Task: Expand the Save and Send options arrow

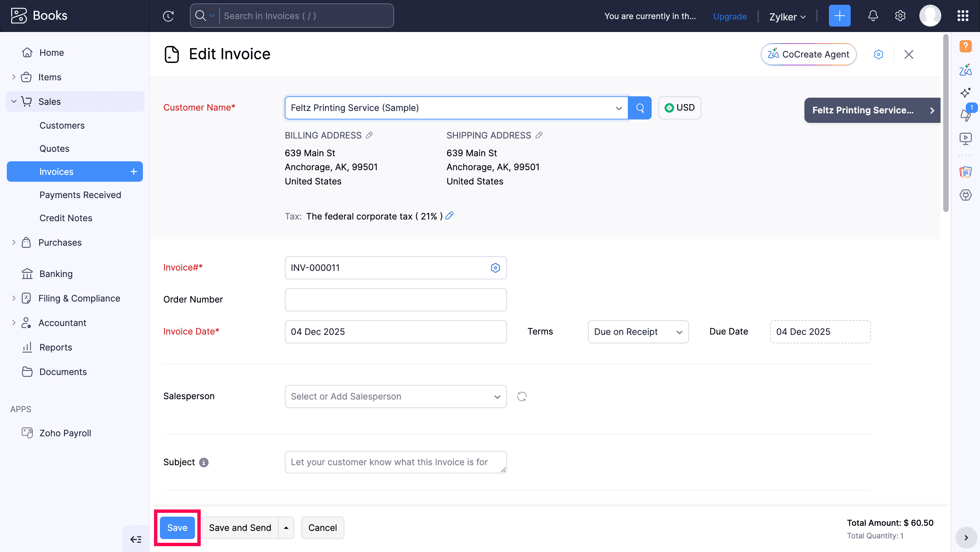Action: click(286, 527)
